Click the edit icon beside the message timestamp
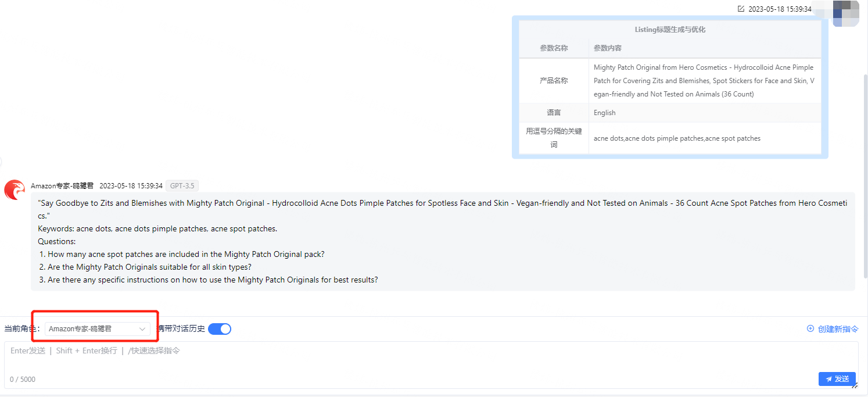Image resolution: width=868 pixels, height=397 pixels. pos(741,9)
